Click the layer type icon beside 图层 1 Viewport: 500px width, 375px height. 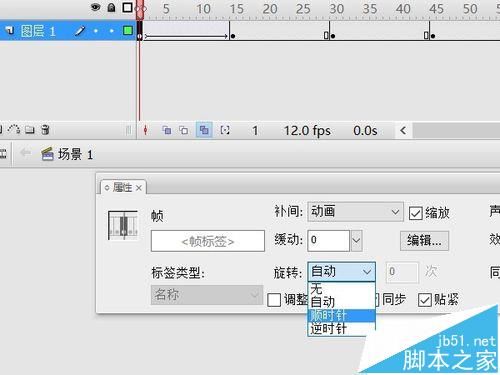(x=10, y=31)
